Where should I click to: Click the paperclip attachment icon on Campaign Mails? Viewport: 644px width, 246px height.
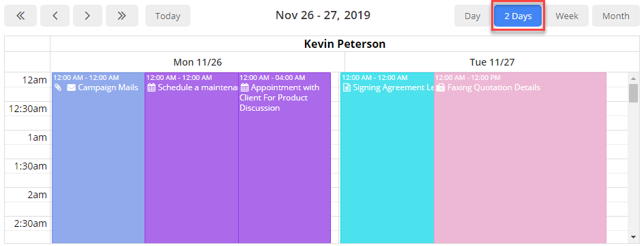(x=58, y=87)
